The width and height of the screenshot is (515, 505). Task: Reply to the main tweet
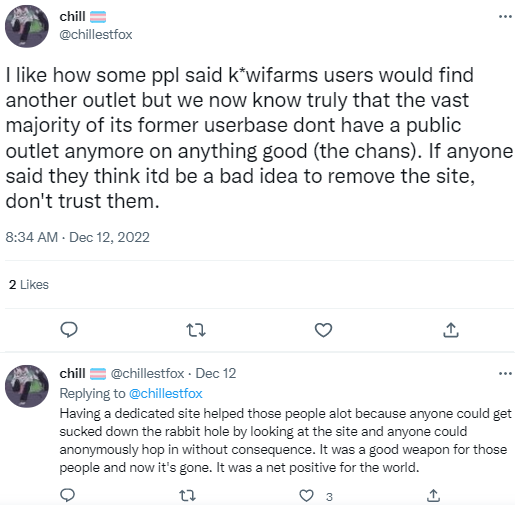[x=69, y=330]
